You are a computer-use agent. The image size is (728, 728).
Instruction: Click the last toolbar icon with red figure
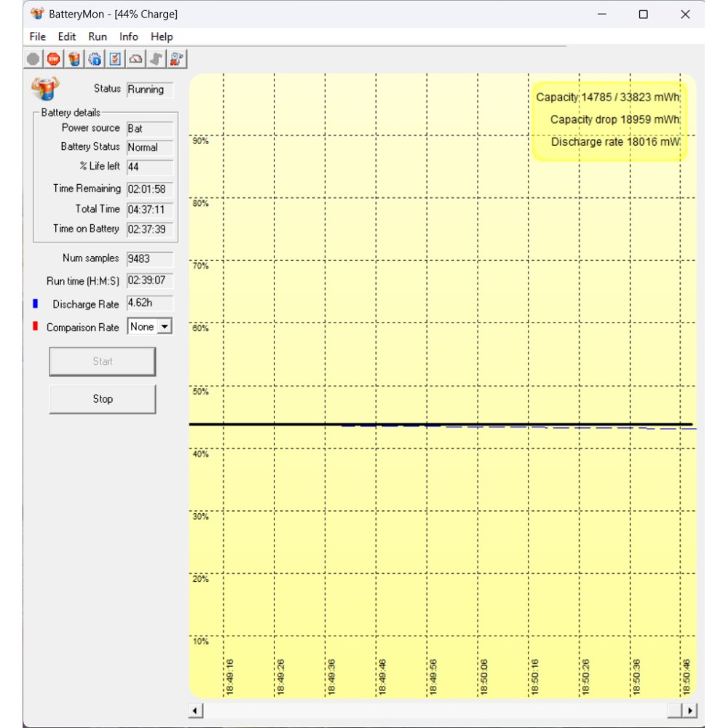(176, 59)
